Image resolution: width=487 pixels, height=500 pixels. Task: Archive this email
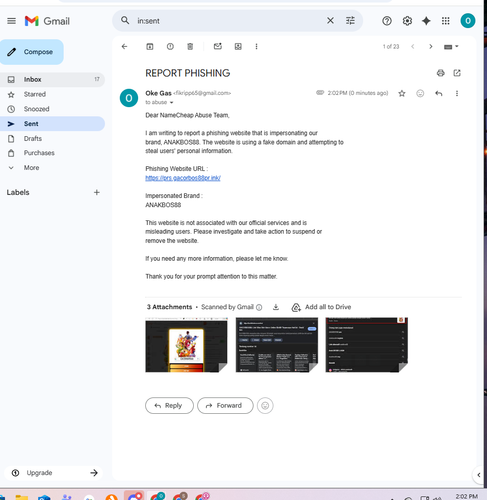click(x=150, y=46)
